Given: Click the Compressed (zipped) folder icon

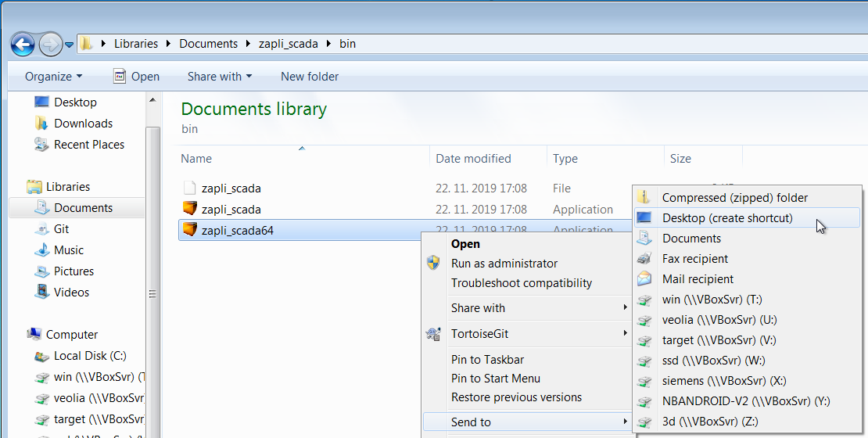Looking at the screenshot, I should coord(644,198).
